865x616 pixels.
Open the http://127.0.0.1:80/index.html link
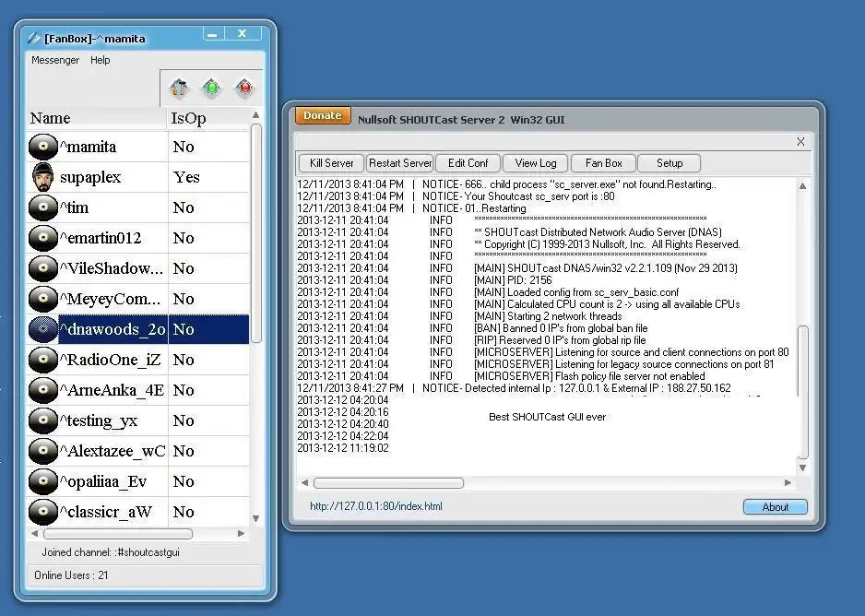pyautogui.click(x=376, y=506)
